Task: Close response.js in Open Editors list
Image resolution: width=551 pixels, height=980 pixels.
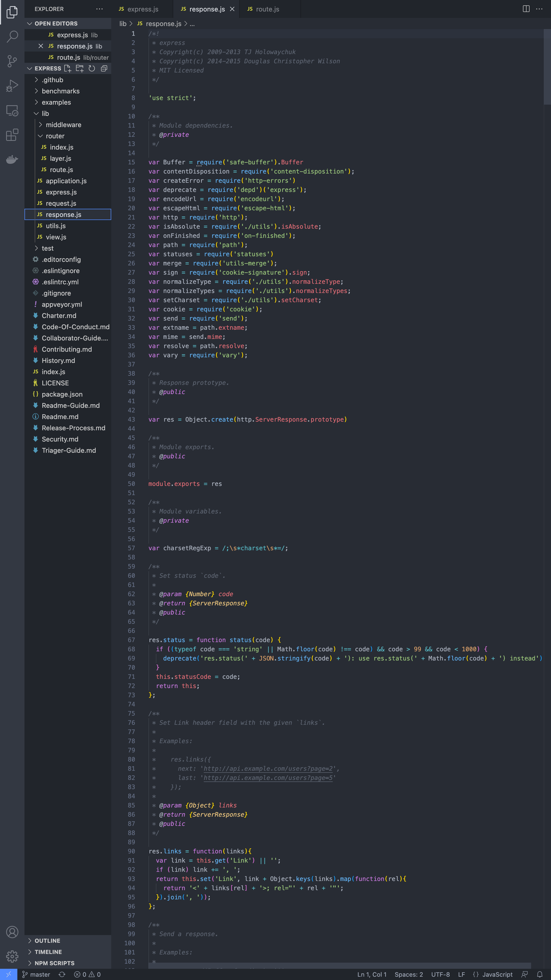Action: point(41,46)
